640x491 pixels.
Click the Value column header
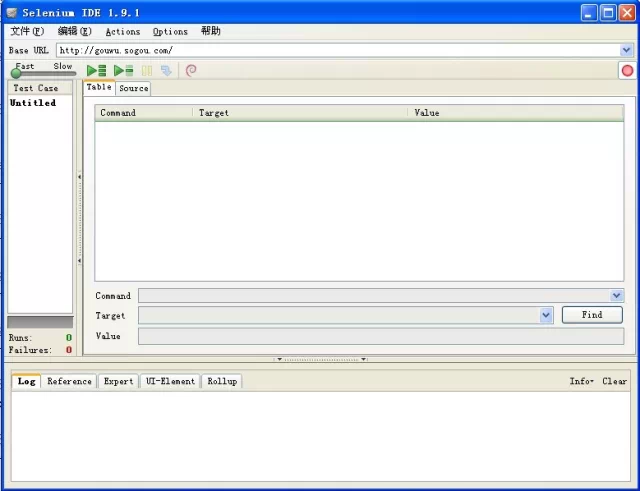[x=516, y=113]
